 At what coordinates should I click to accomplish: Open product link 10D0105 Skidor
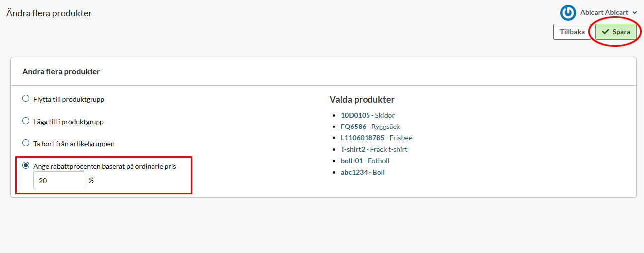pyautogui.click(x=367, y=115)
